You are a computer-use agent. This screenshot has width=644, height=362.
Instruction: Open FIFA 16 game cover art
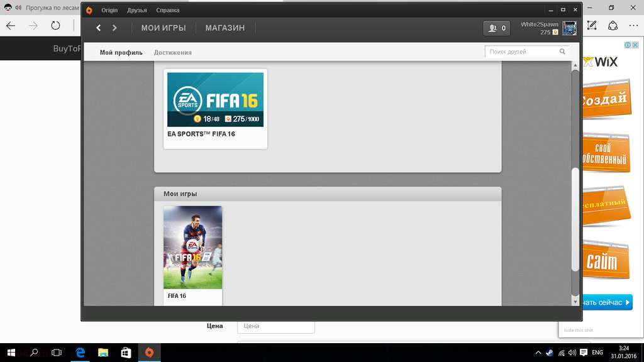[x=192, y=248]
